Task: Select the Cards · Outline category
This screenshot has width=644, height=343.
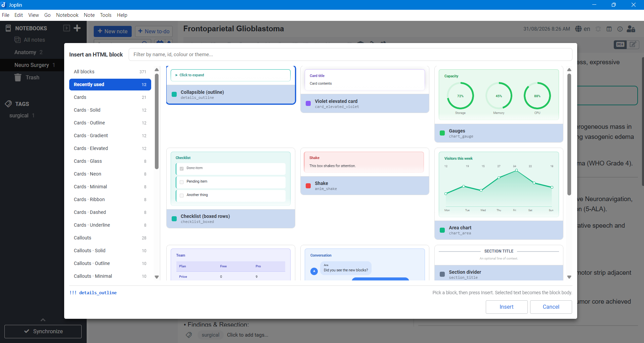Action: point(110,123)
